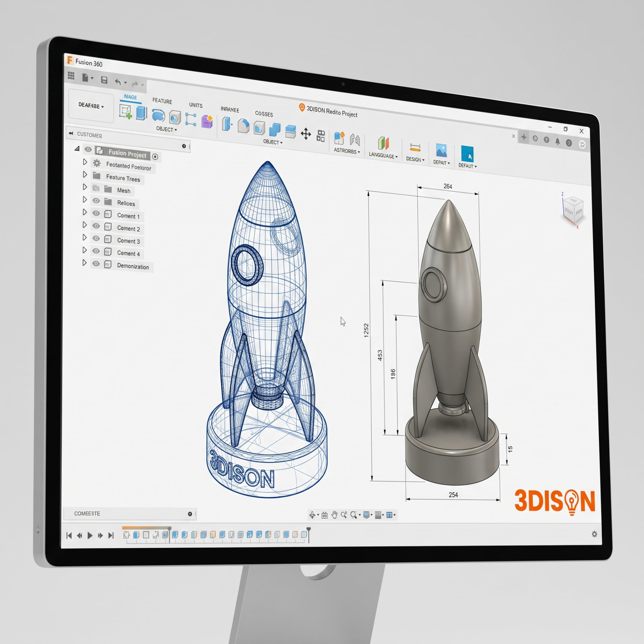Toggle the Demonization eye icon
Image resolution: width=644 pixels, height=644 pixels.
click(x=96, y=263)
